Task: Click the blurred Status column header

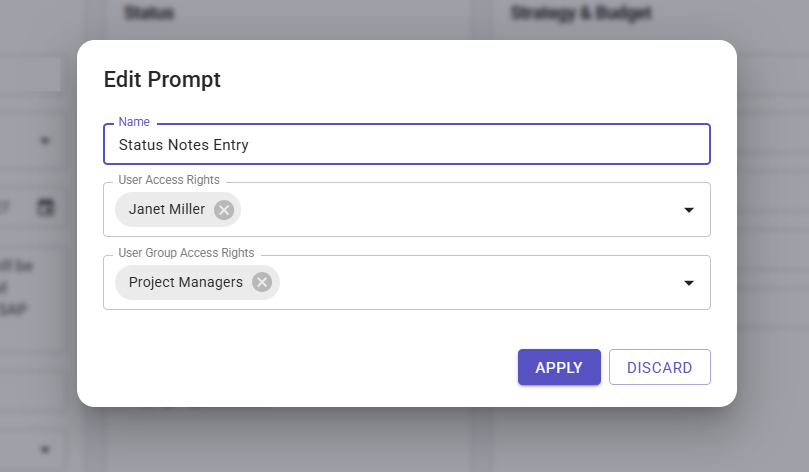Action: pos(150,13)
